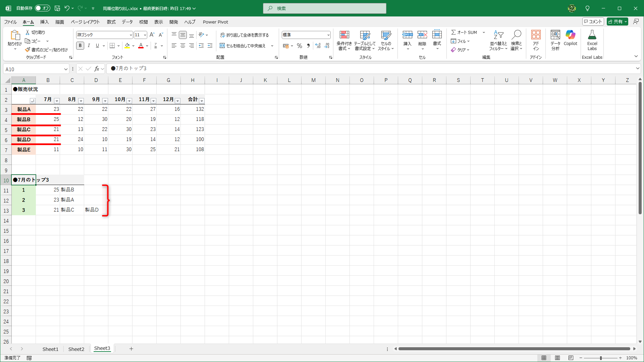Screen dimensions: 644x362
Task: Switch to the 数式 tab
Action: pyautogui.click(x=111, y=22)
